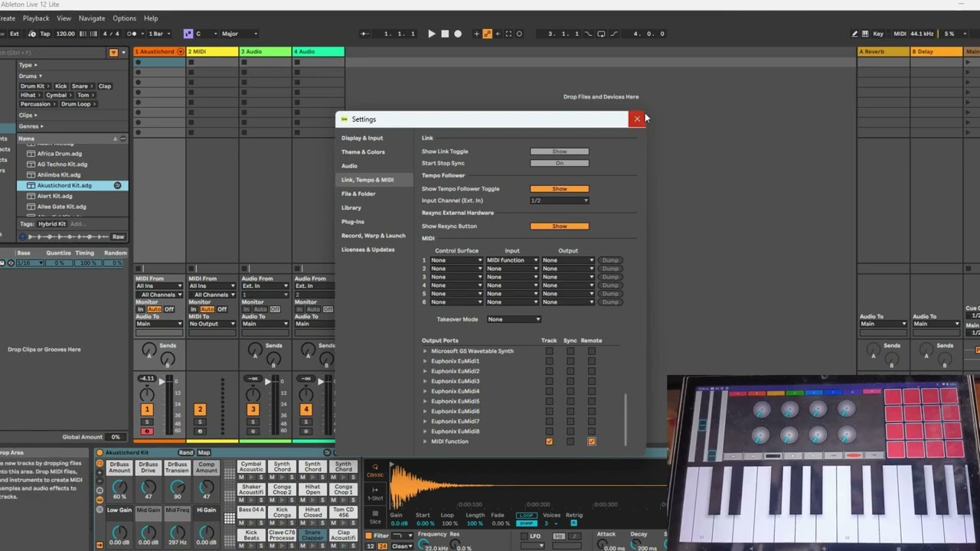
Task: Toggle the Show Tempo Follower Toggle button
Action: tap(560, 189)
